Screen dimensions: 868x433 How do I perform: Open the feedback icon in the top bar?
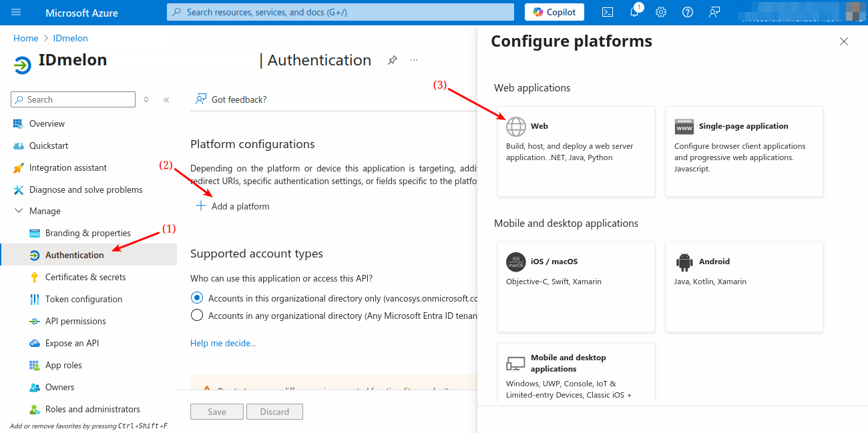coord(714,12)
